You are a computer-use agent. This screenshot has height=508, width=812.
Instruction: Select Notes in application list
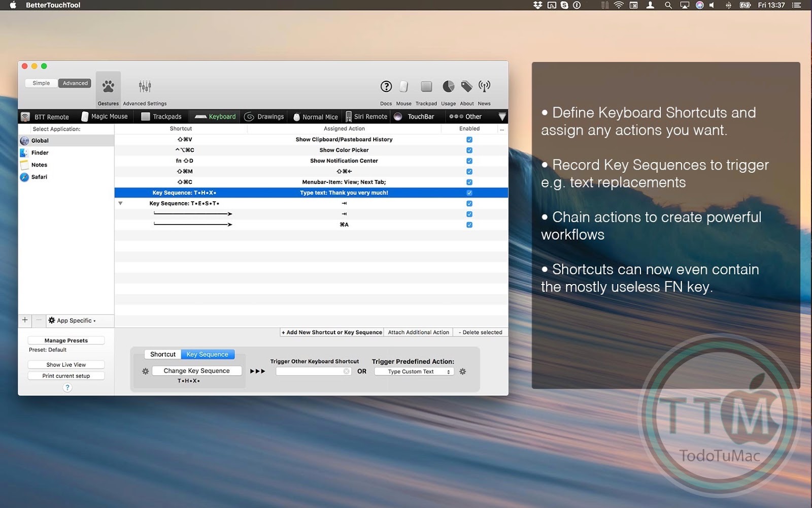(x=66, y=165)
